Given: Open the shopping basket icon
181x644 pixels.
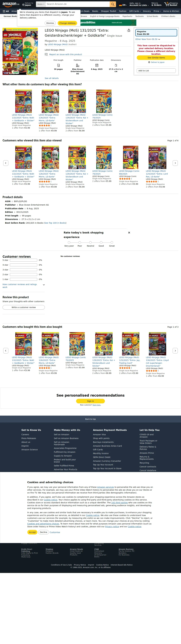Looking at the screenshot, I should pos(171,4).
